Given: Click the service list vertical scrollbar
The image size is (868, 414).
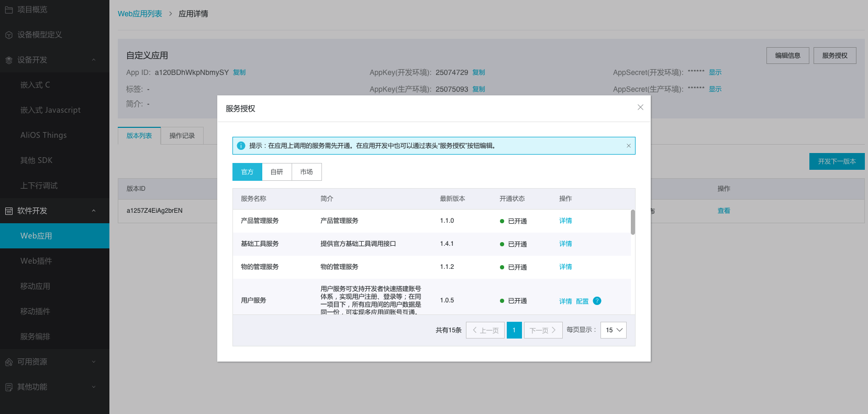Looking at the screenshot, I should pyautogui.click(x=633, y=222).
